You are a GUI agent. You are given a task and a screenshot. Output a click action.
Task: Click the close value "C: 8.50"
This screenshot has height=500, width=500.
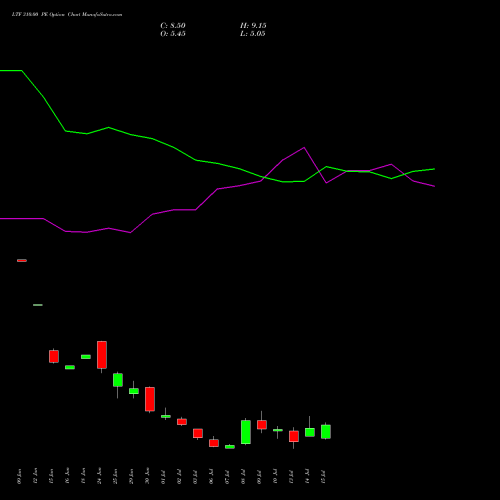(173, 26)
